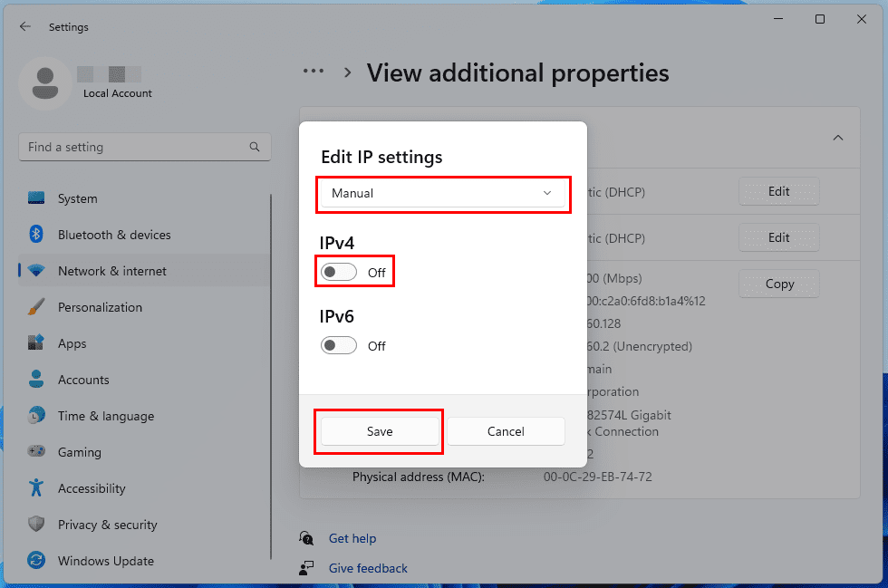The width and height of the screenshot is (888, 588).
Task: Save the IP settings
Action: coord(380,431)
